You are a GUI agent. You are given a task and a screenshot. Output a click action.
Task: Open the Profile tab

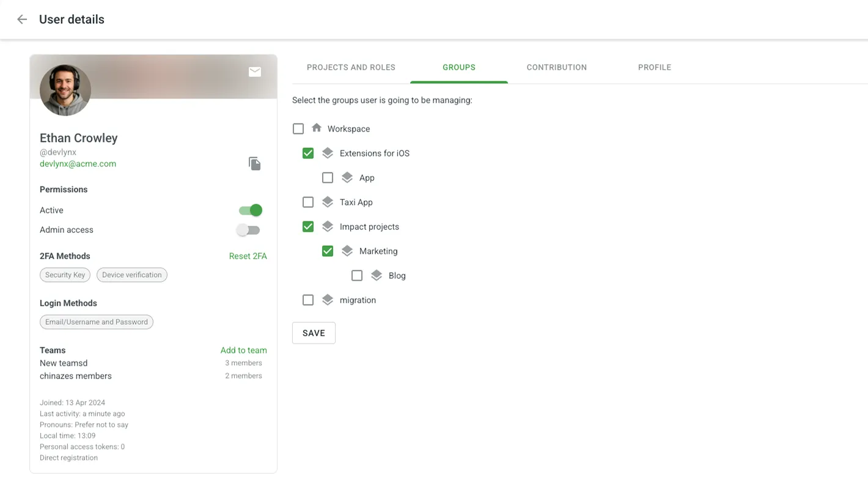(654, 67)
